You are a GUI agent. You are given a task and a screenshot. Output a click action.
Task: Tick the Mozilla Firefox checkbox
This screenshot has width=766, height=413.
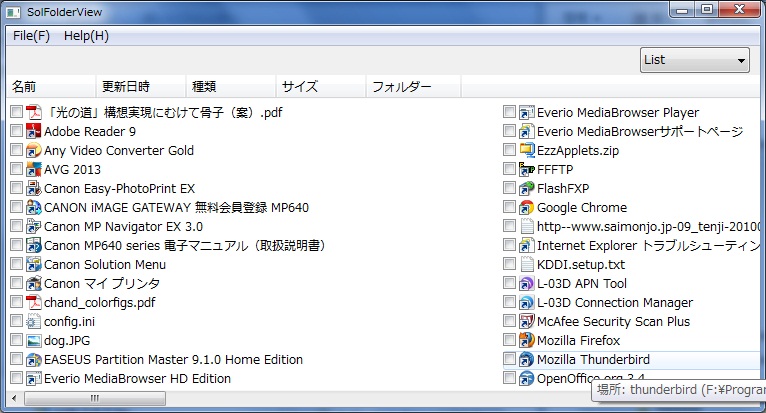(509, 340)
